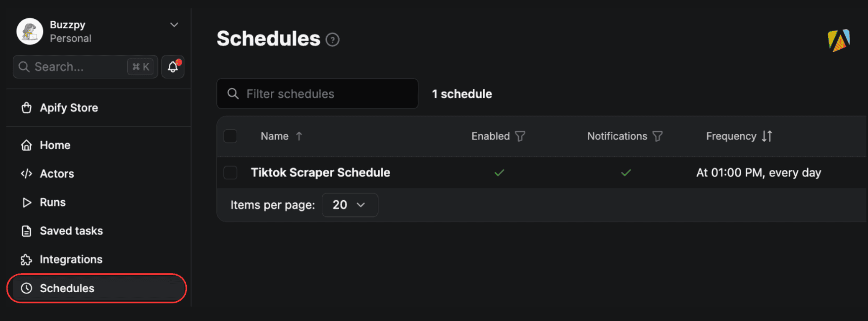Open the Schedules help question-mark icon
Viewport: 868px width, 321px height.
click(x=333, y=40)
